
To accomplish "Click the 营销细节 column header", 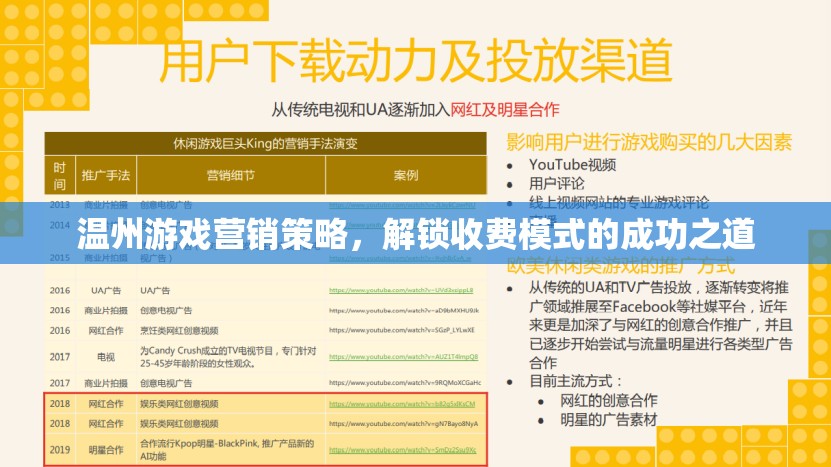I will click(231, 175).
